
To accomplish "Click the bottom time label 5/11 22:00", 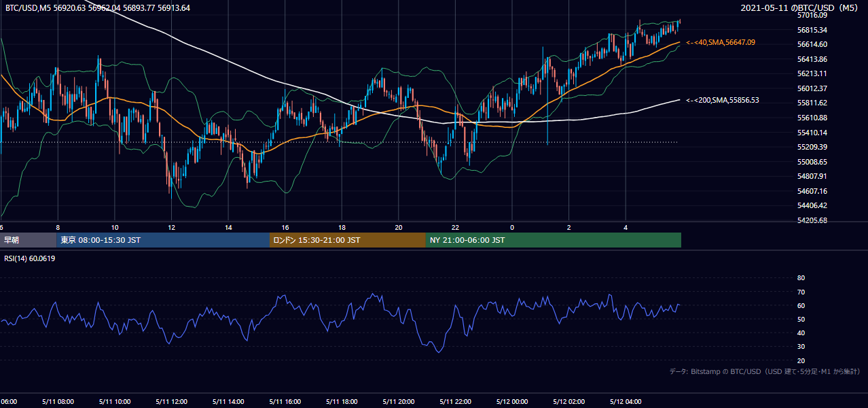I will click(455, 401).
